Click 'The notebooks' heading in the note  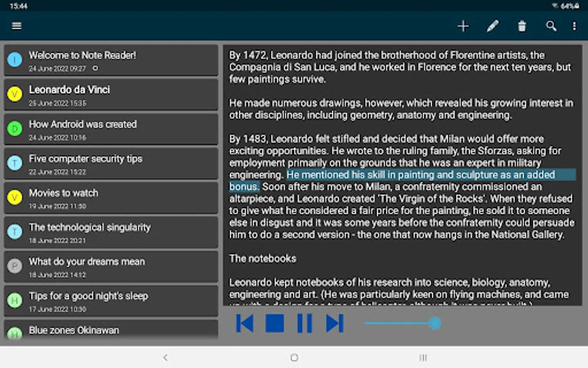(x=263, y=258)
